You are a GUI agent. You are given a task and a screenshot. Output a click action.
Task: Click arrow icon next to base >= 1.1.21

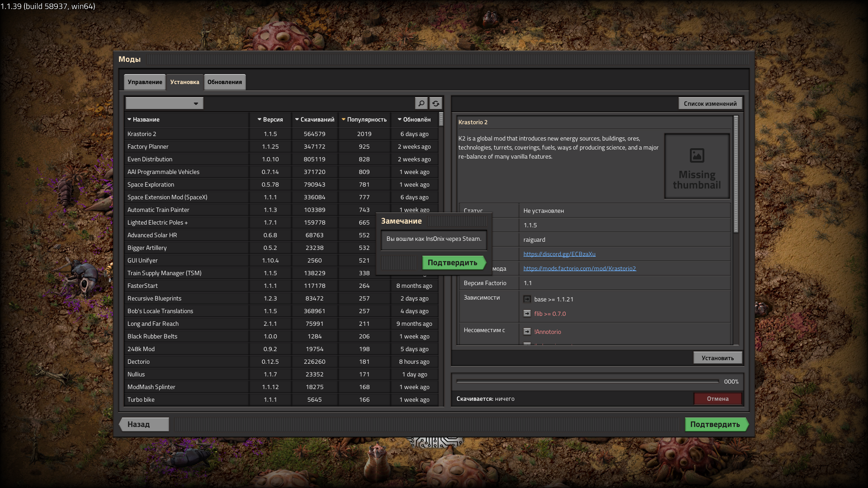527,299
